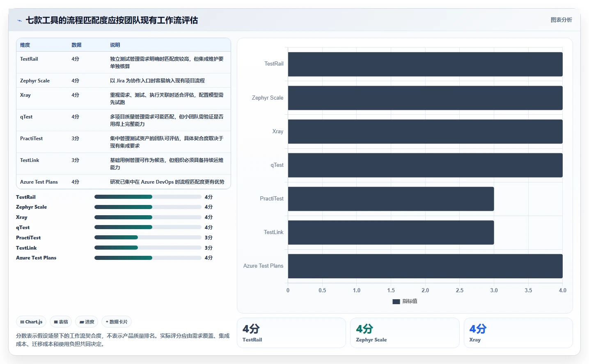Select the TestRail cell in the table

tap(29, 59)
